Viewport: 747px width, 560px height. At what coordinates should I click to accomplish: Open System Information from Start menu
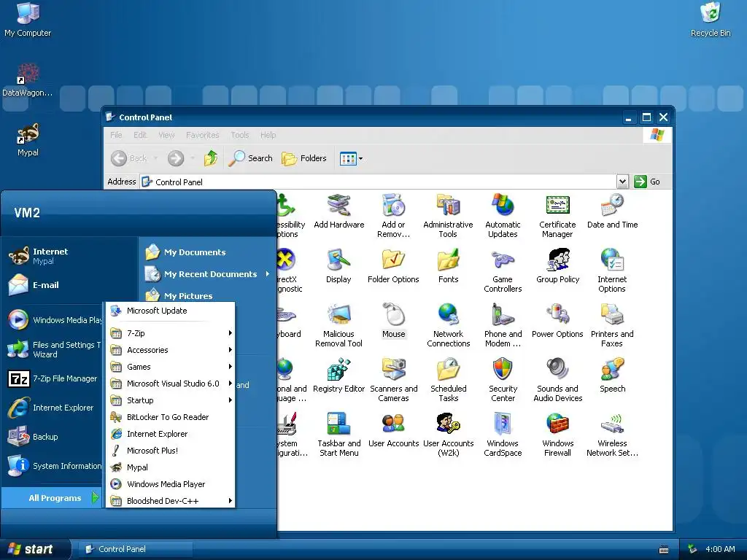[54, 466]
